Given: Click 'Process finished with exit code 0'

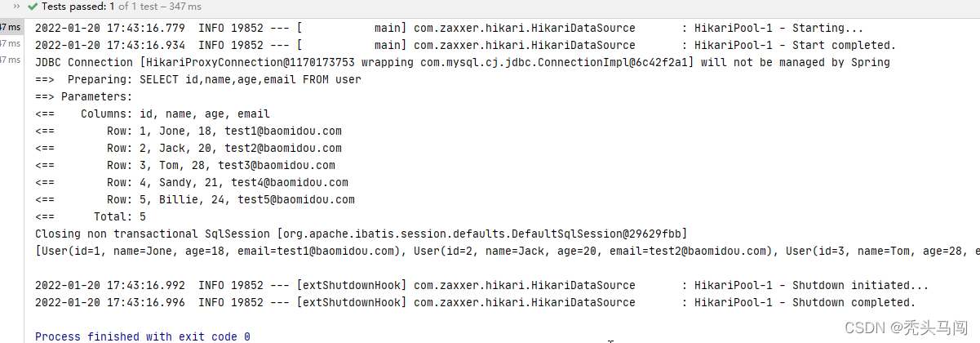Looking at the screenshot, I should coord(143,336).
